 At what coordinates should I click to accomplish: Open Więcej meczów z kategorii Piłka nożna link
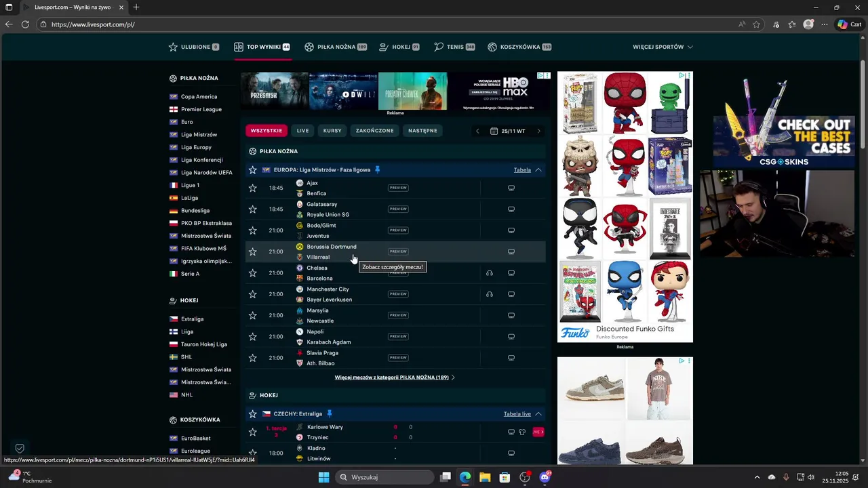[x=395, y=378]
